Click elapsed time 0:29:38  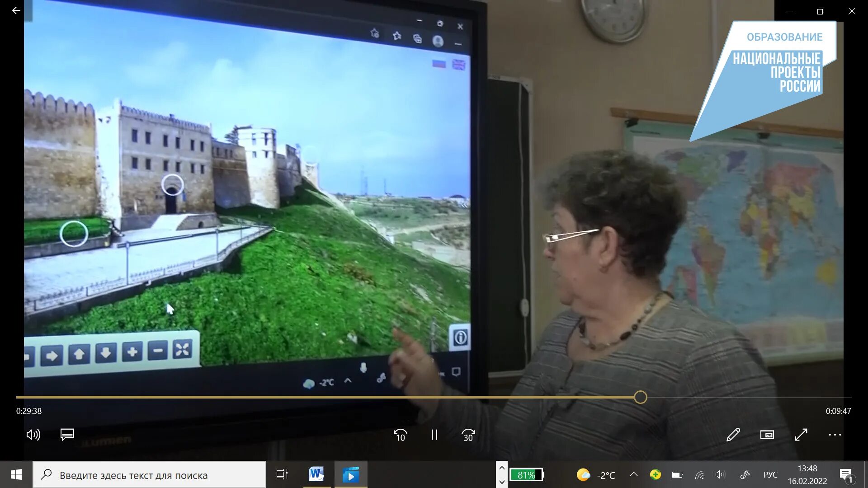click(x=29, y=411)
